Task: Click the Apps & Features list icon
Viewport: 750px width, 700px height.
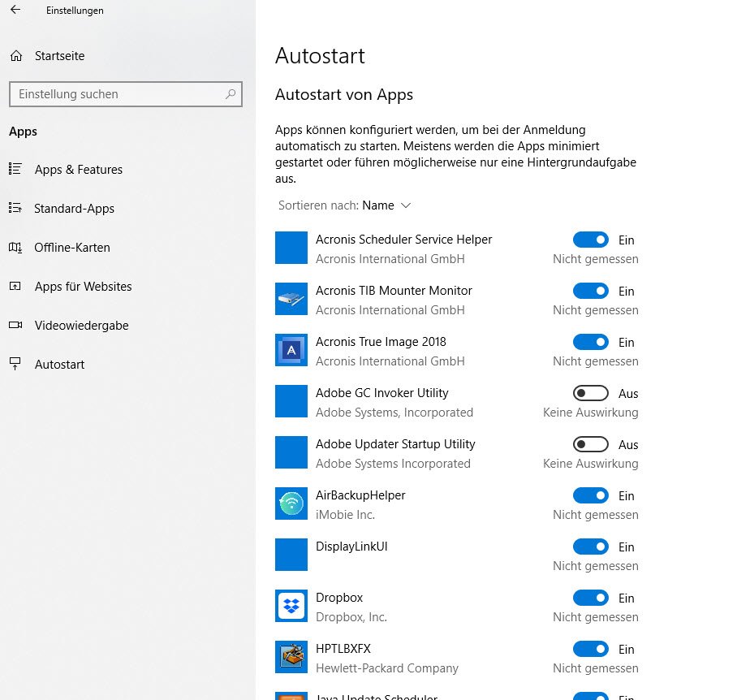Action: click(x=15, y=169)
